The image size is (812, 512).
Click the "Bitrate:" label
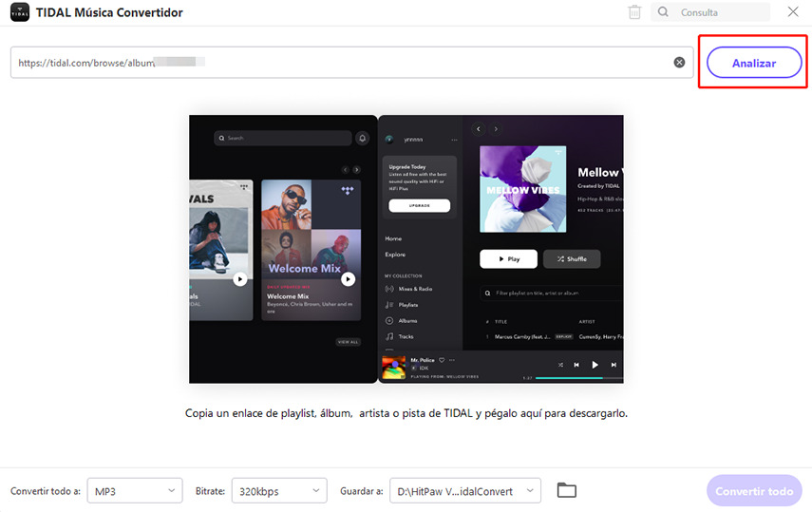click(x=210, y=491)
